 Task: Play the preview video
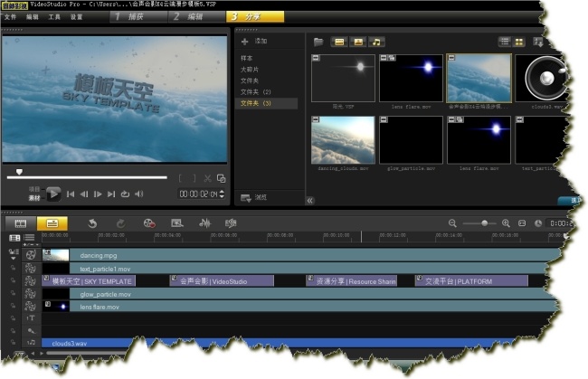53,194
